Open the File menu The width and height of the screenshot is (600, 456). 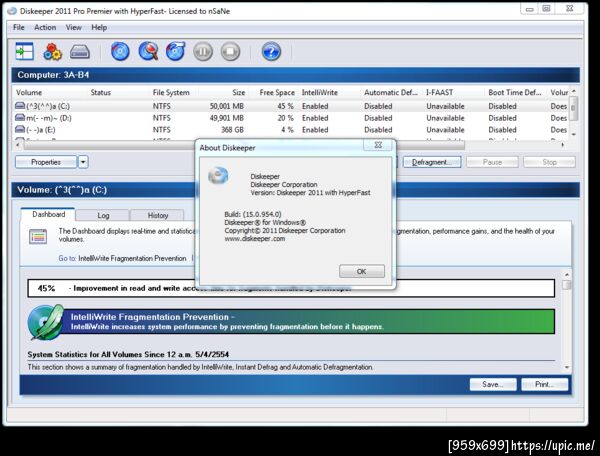point(18,27)
